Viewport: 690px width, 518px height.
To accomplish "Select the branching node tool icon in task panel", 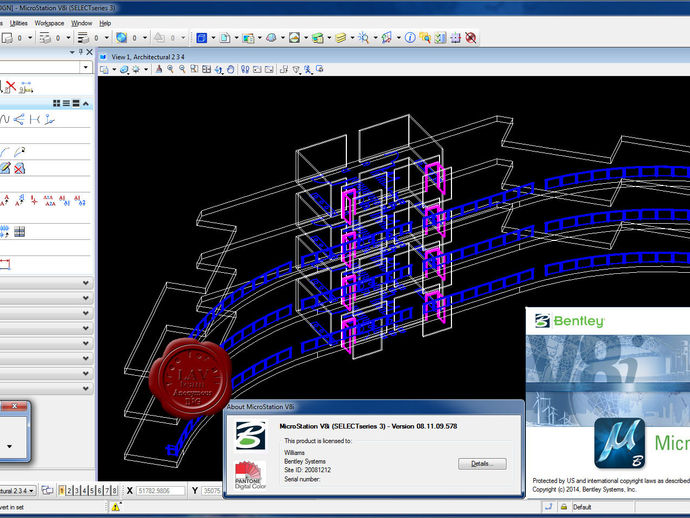I will click(x=19, y=119).
